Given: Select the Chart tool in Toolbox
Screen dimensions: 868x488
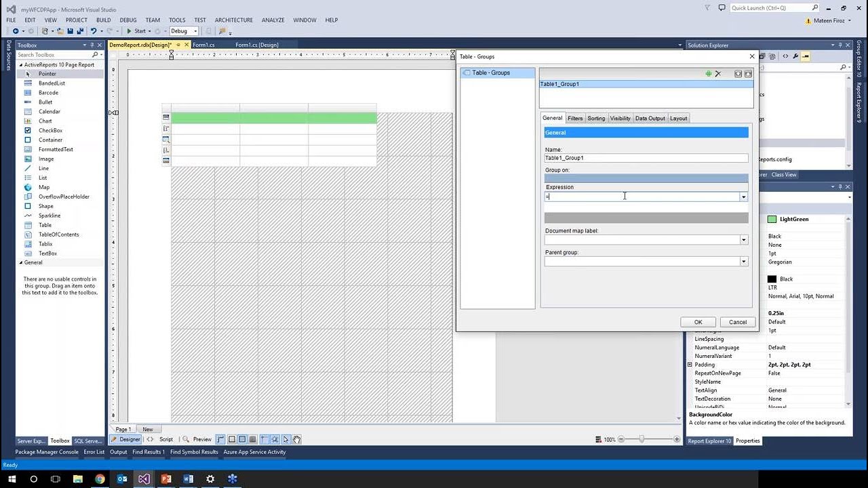Looking at the screenshot, I should click(x=45, y=121).
